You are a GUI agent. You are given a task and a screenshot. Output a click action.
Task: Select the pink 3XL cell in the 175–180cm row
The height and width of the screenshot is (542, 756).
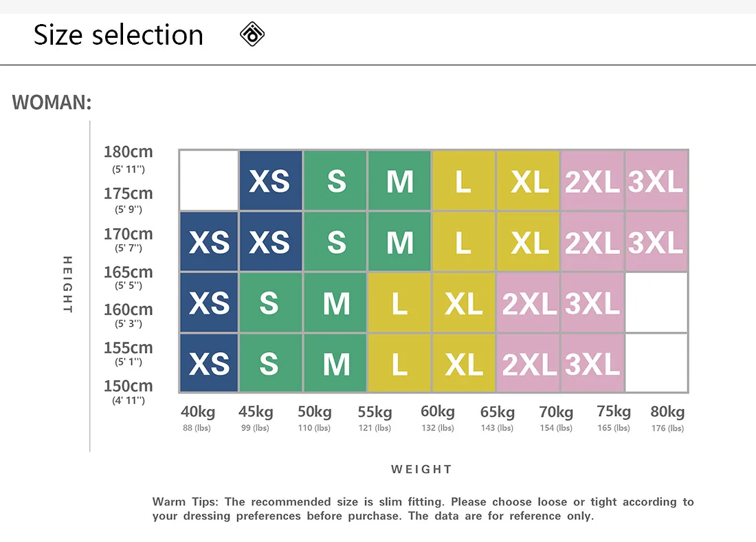coord(656,181)
